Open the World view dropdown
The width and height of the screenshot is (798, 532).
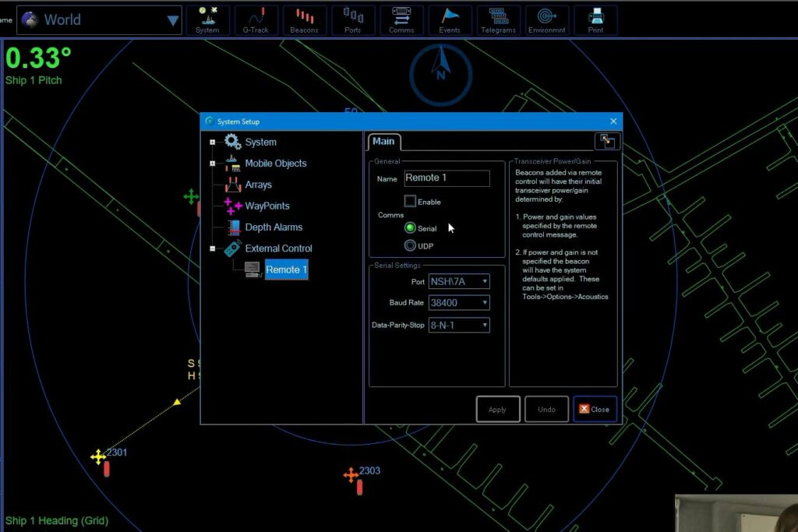pos(99,20)
